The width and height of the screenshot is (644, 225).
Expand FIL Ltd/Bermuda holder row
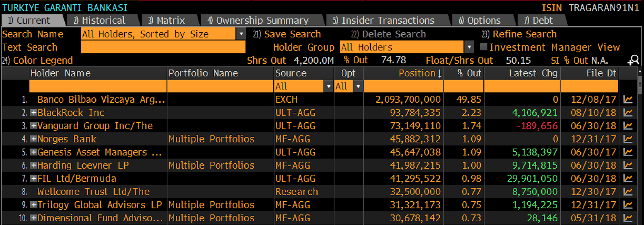(34, 178)
